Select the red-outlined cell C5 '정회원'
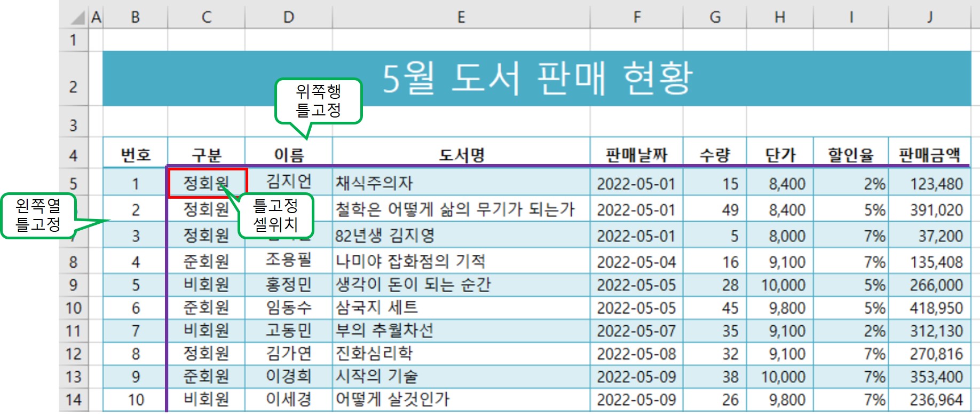 pyautogui.click(x=208, y=183)
